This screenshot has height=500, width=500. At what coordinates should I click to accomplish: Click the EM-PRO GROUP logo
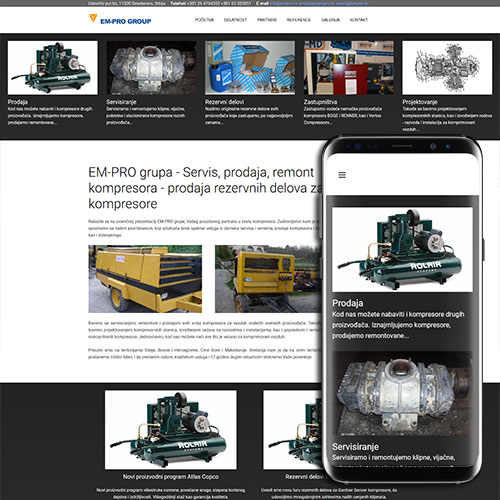coord(120,19)
